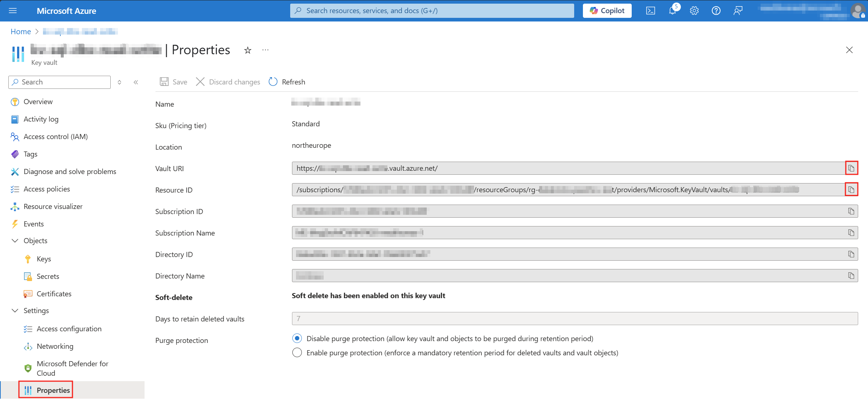Open the Copilot button

tap(607, 11)
